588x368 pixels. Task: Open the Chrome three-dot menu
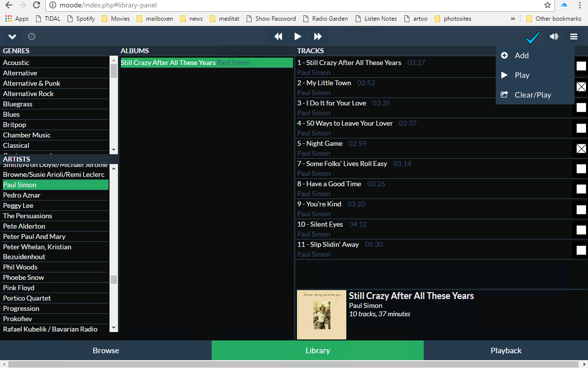[x=580, y=5]
